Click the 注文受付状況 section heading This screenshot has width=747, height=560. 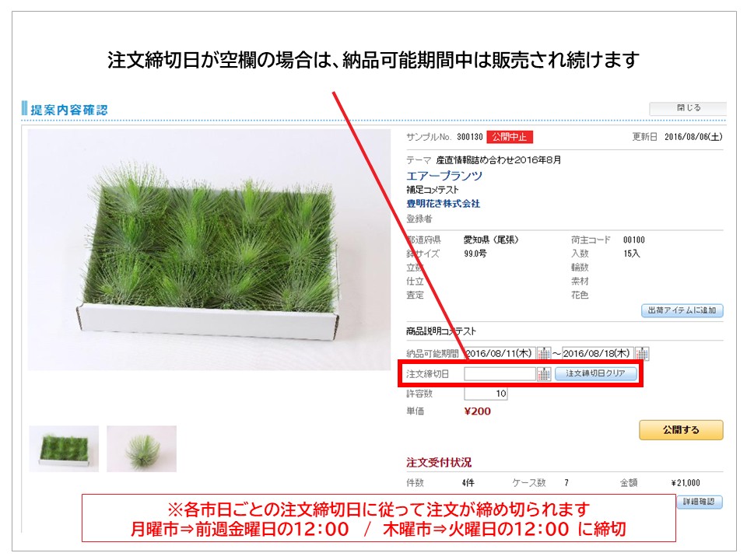439,462
